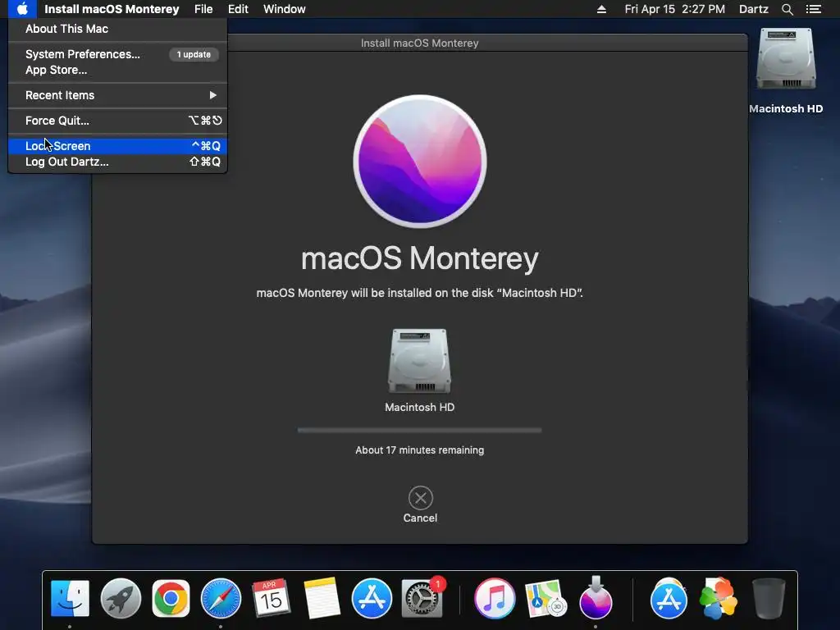Cancel the installation with X button

(421, 498)
